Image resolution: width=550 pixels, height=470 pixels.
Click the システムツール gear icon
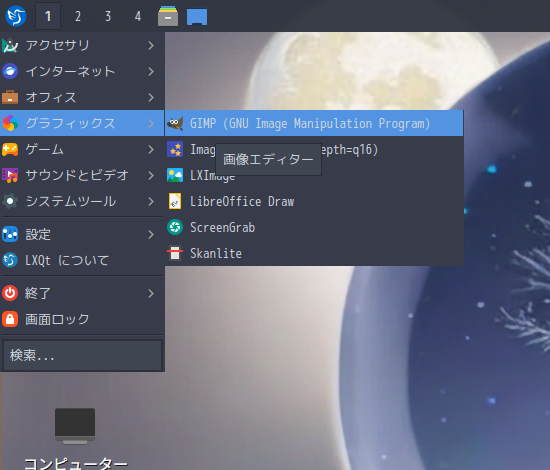pyautogui.click(x=10, y=201)
